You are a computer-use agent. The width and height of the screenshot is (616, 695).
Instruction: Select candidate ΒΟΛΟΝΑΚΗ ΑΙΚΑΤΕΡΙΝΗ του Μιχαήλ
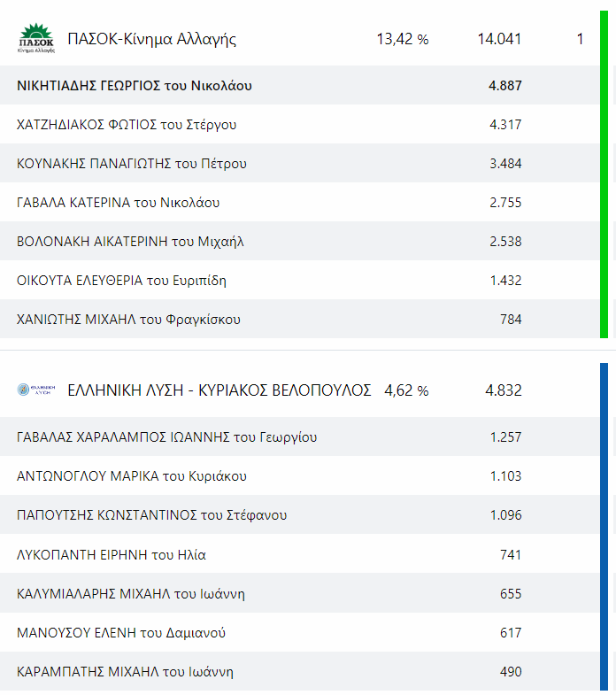pyautogui.click(x=130, y=242)
